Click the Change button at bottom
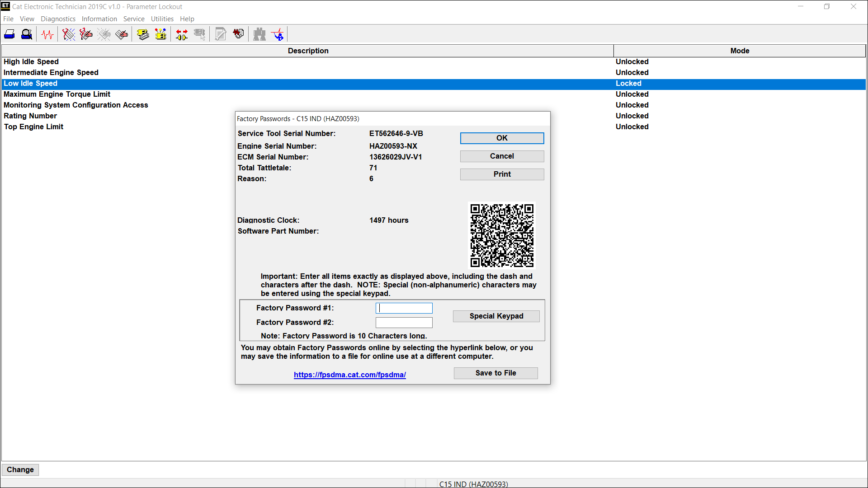This screenshot has height=488, width=868. pyautogui.click(x=20, y=470)
